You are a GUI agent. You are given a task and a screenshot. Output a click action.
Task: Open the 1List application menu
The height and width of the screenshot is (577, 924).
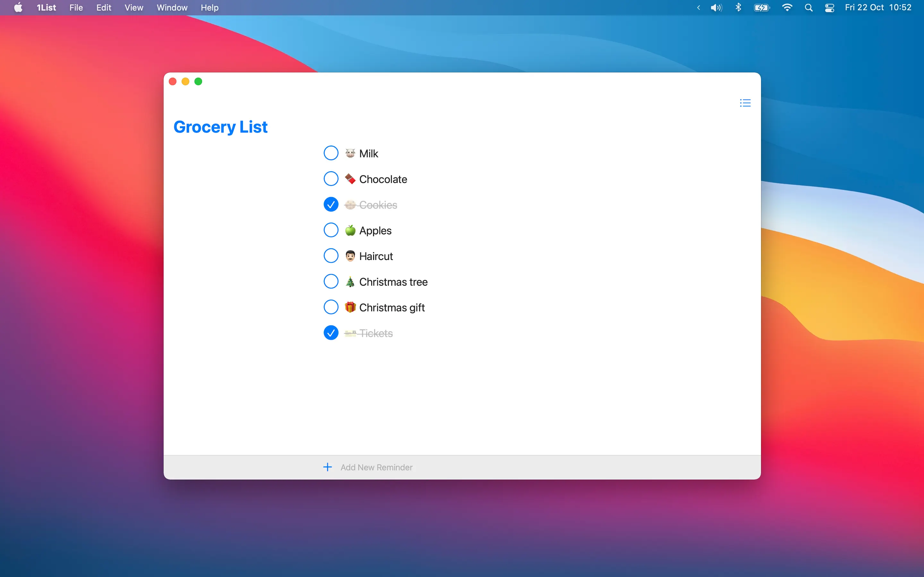coord(46,8)
